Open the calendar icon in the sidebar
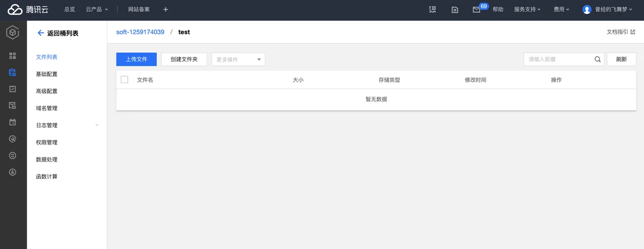The height and width of the screenshot is (249, 644). pyautogui.click(x=13, y=122)
